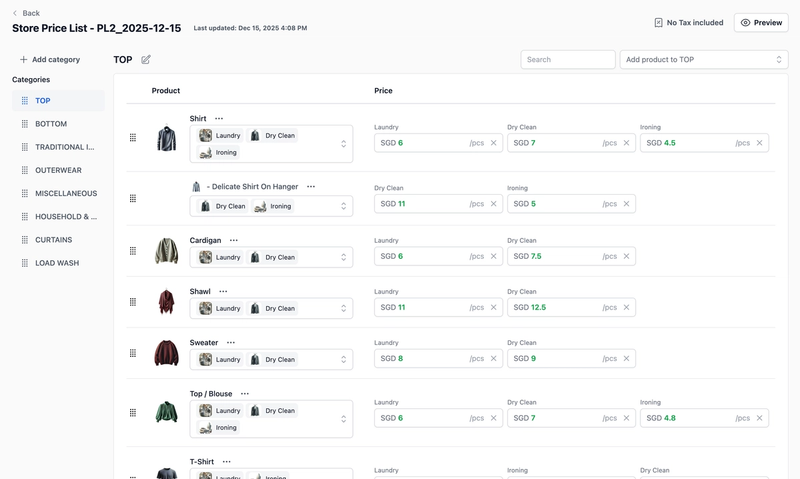Image resolution: width=800 pixels, height=479 pixels.
Task: Click the product Search field
Action: click(x=568, y=60)
